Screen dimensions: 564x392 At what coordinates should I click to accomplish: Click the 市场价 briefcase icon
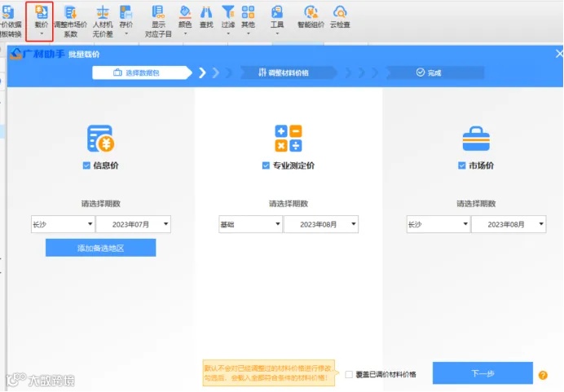(x=476, y=139)
